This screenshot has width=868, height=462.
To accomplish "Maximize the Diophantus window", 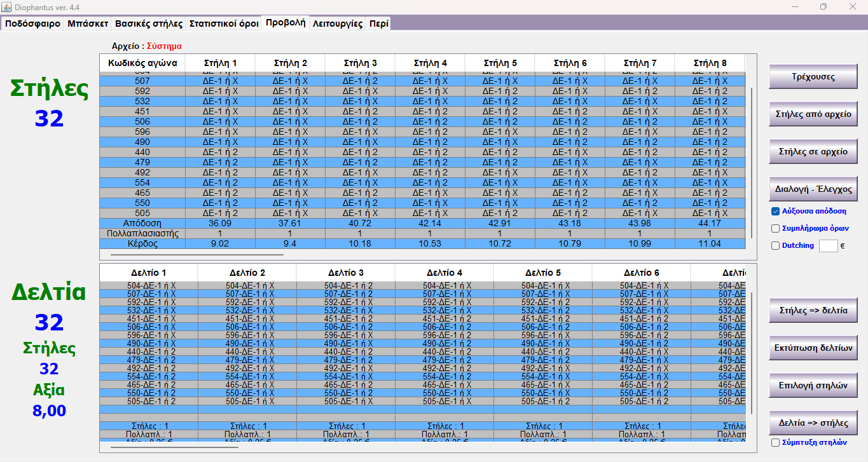I will coord(823,6).
